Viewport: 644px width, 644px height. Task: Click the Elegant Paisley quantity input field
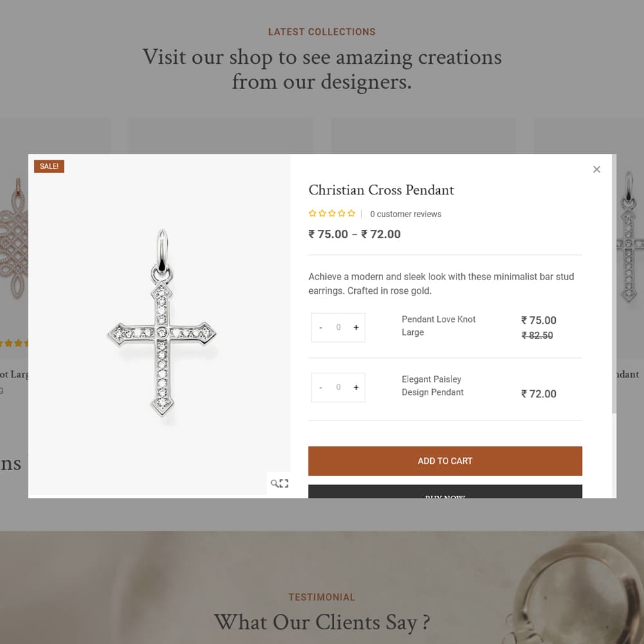pyautogui.click(x=339, y=387)
